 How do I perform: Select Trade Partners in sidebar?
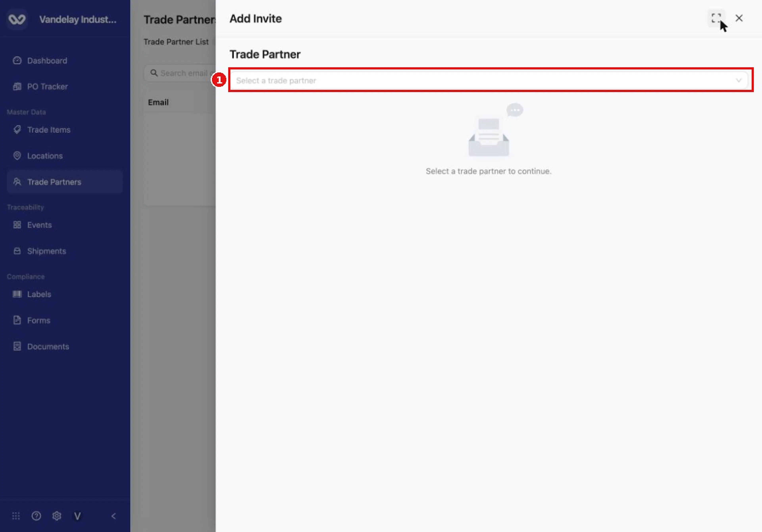pos(65,182)
